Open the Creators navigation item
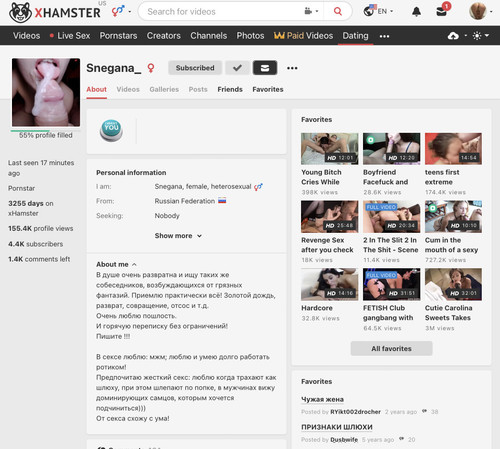 coord(164,36)
